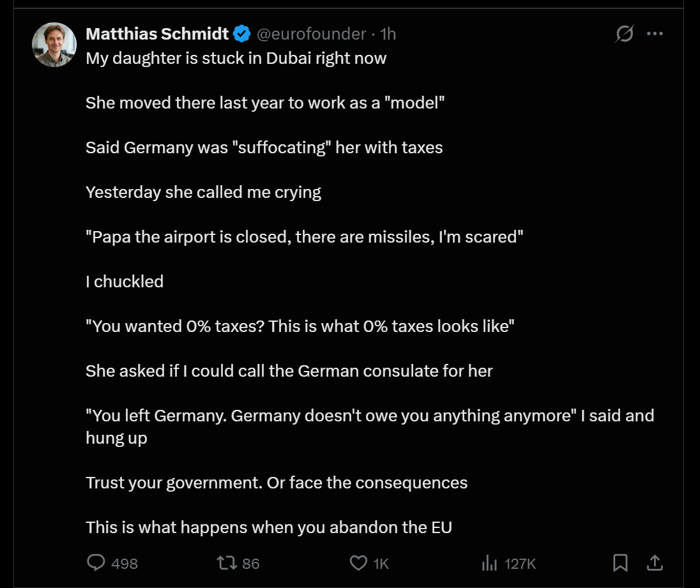
Task: Click the 86 reposts count
Action: coord(251,563)
